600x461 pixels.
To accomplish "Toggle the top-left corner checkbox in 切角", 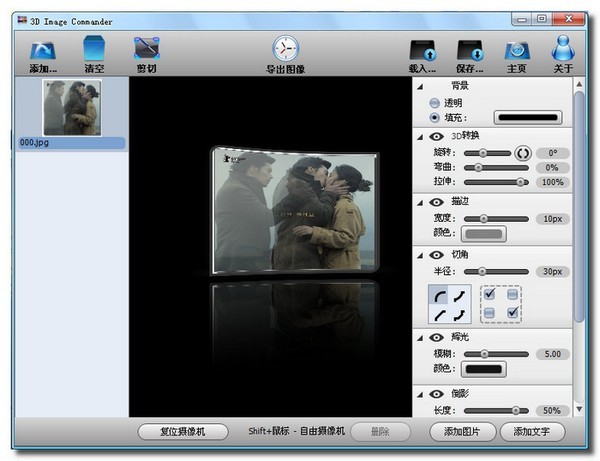I will (489, 294).
